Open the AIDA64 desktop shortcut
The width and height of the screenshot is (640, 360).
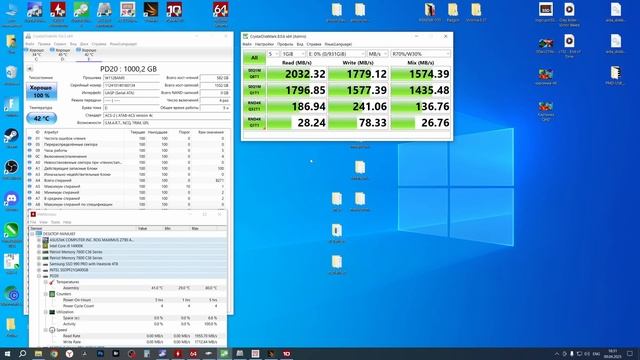(220, 13)
